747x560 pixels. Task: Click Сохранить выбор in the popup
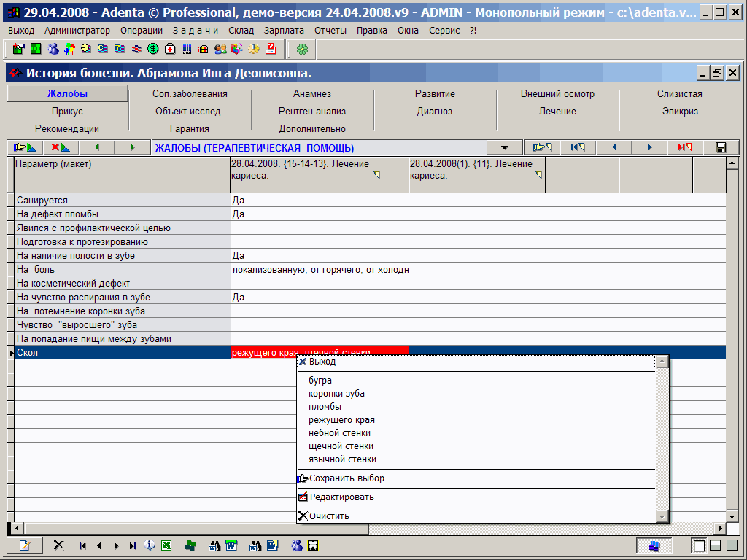347,478
